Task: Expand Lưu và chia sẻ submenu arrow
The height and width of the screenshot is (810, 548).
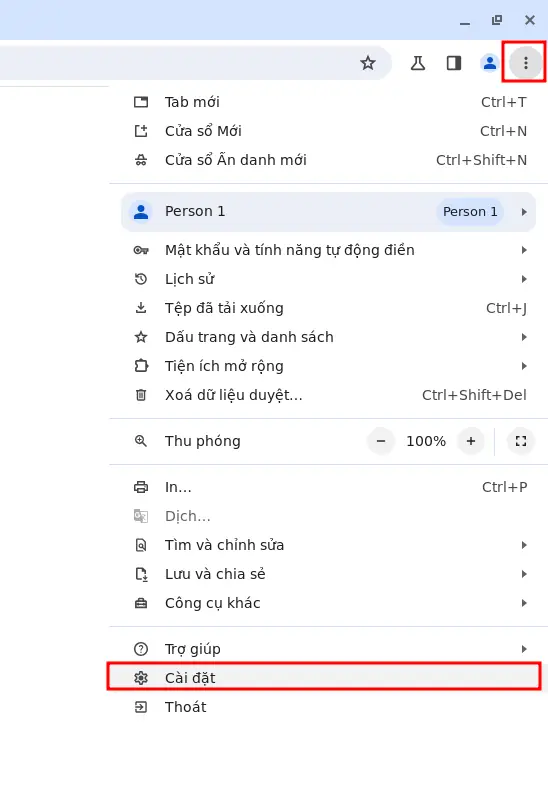Action: click(x=524, y=574)
